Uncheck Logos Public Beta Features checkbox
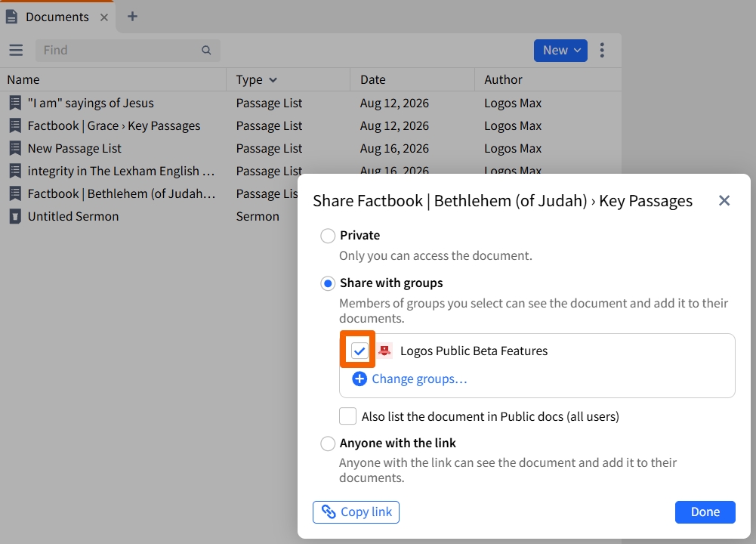Image resolution: width=756 pixels, height=544 pixels. coord(359,351)
